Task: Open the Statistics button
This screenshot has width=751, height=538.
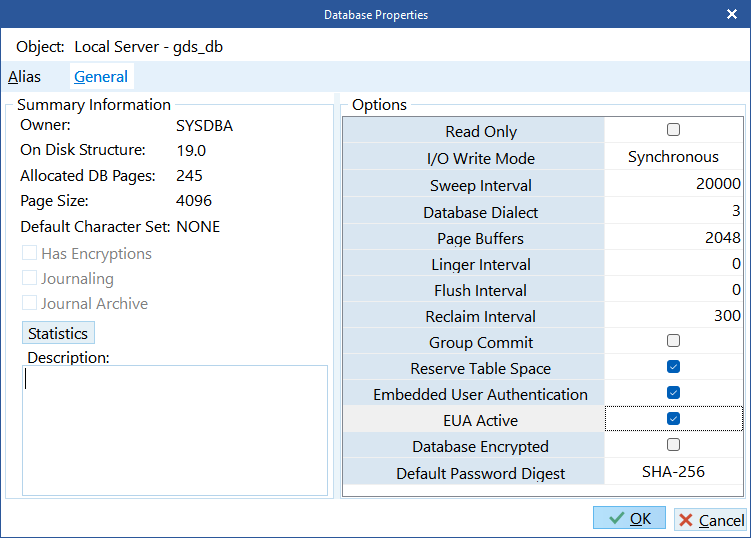Action: click(x=58, y=333)
